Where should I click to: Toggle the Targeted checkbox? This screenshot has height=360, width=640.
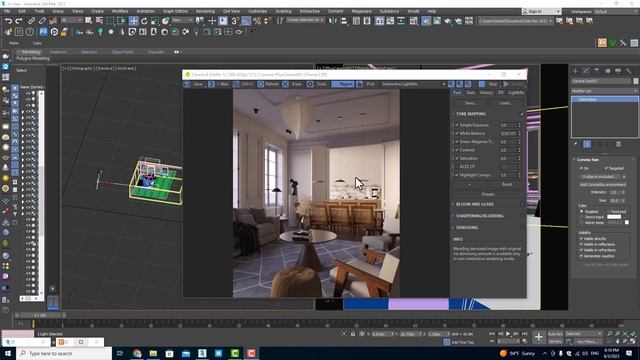click(x=606, y=168)
